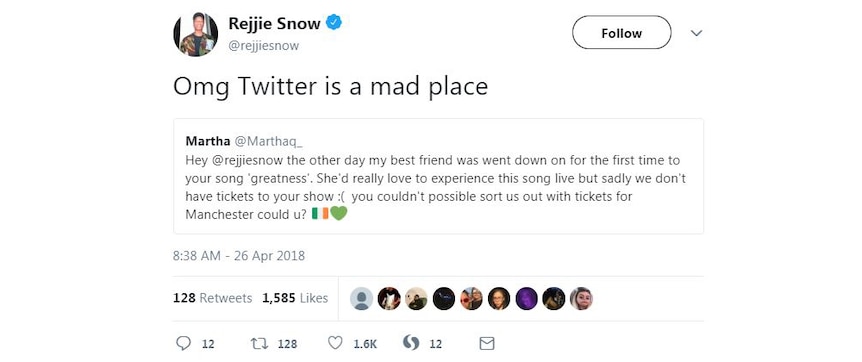This screenshot has height=362, width=862.
Task: Open the tweet options chevron dropdown
Action: [x=697, y=33]
